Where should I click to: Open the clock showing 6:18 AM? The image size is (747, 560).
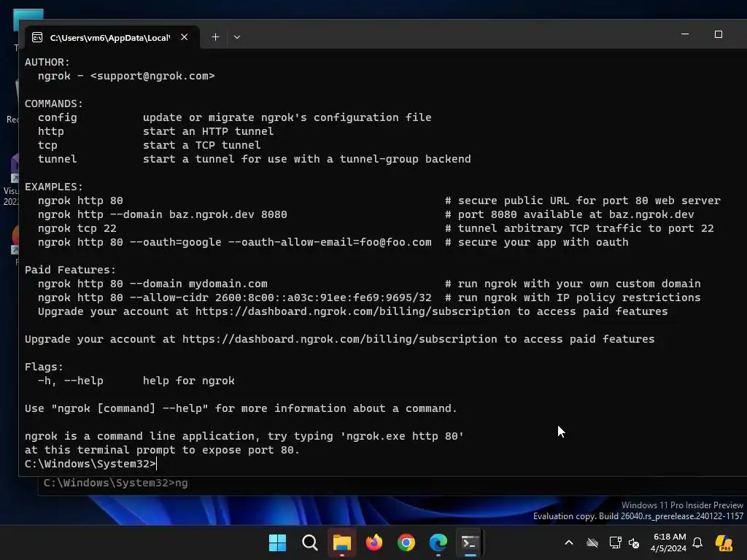click(x=669, y=542)
